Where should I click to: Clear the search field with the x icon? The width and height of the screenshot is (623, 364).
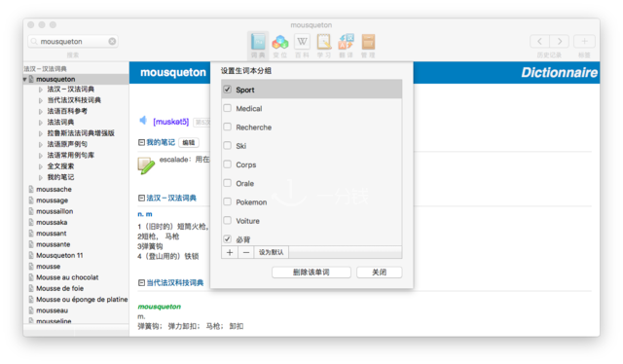pos(113,41)
